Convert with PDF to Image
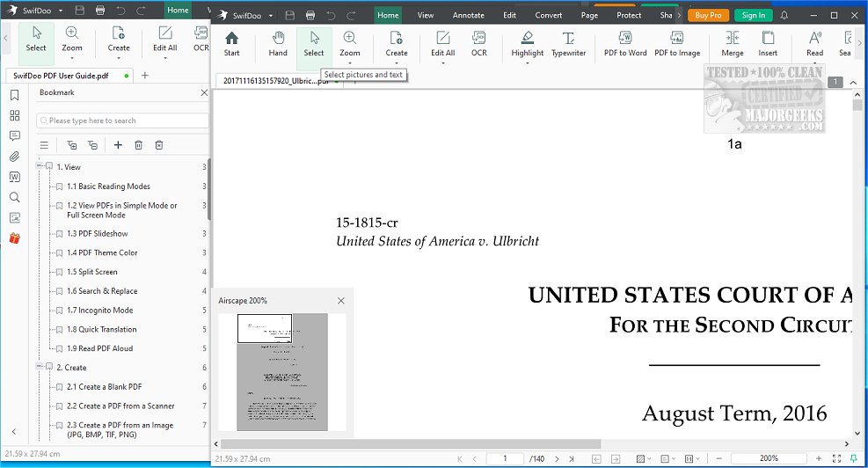This screenshot has width=868, height=468. pos(677,44)
